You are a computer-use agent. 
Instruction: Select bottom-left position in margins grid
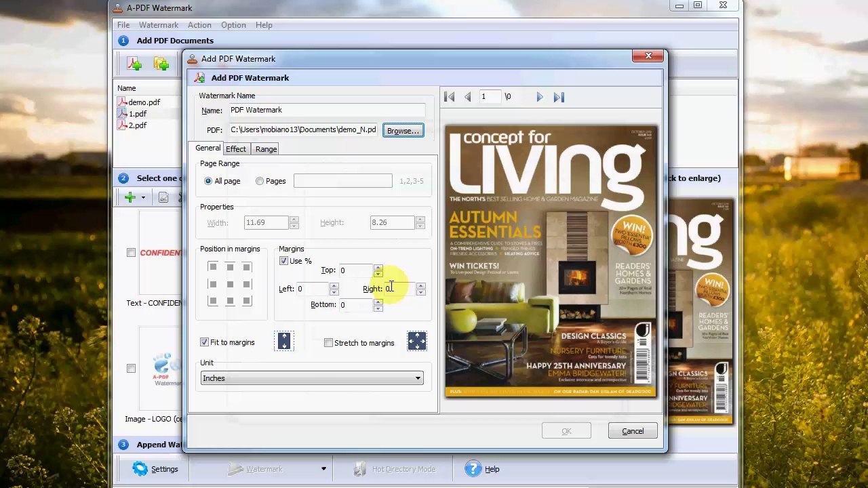213,301
